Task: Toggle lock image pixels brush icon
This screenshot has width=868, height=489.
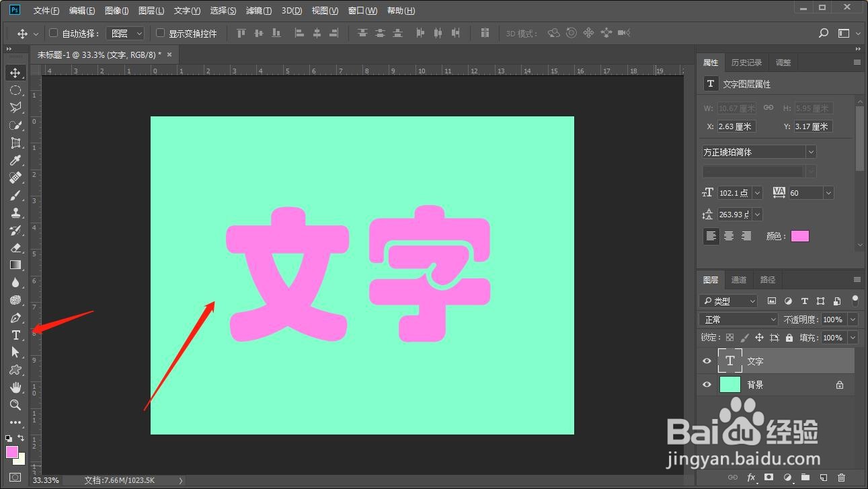Action: click(744, 338)
